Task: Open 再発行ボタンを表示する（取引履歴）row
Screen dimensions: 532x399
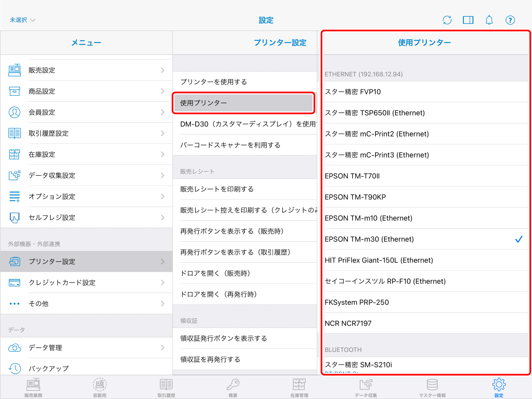Action: (245, 252)
